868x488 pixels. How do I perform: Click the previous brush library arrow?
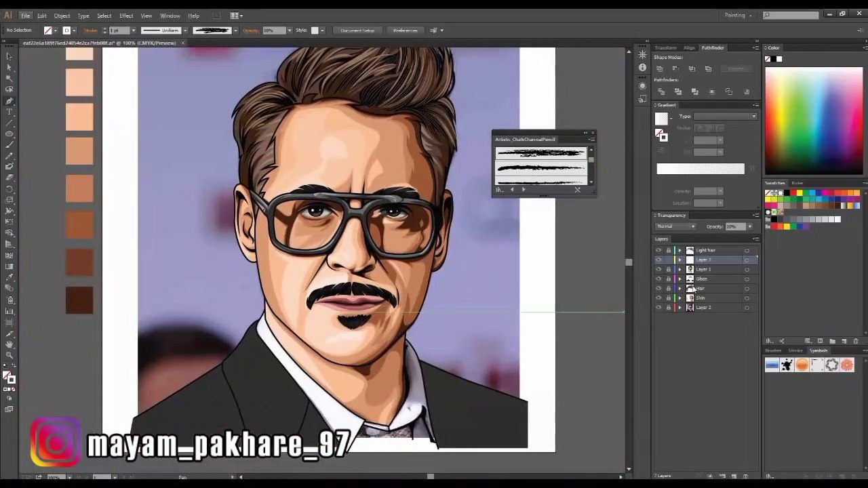512,190
